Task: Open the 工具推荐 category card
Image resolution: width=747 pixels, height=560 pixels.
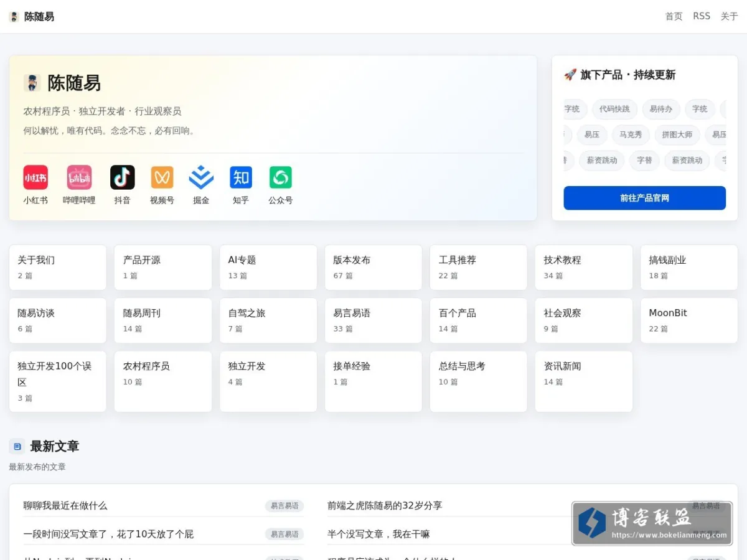Action: pos(479,267)
